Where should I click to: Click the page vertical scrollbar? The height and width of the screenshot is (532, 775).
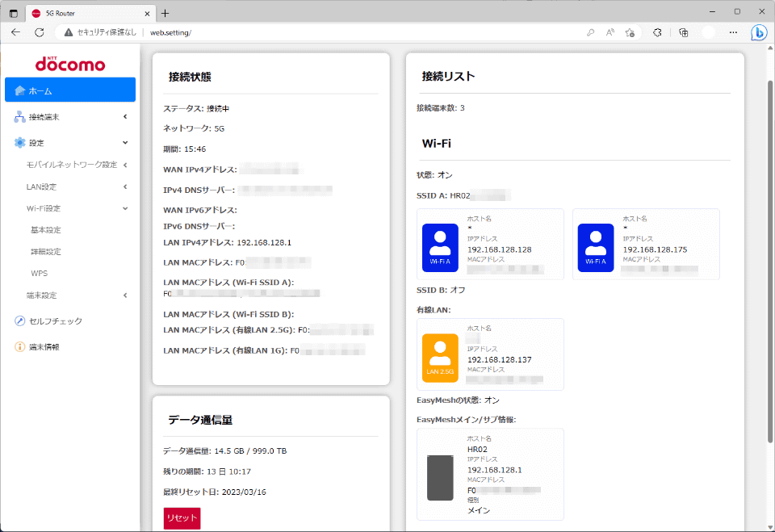pos(769,262)
